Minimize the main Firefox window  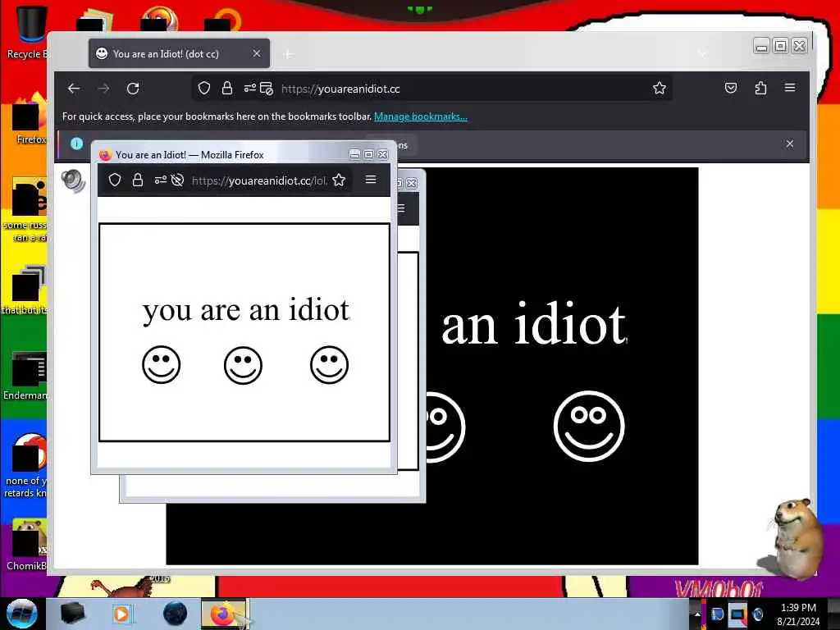pos(761,46)
